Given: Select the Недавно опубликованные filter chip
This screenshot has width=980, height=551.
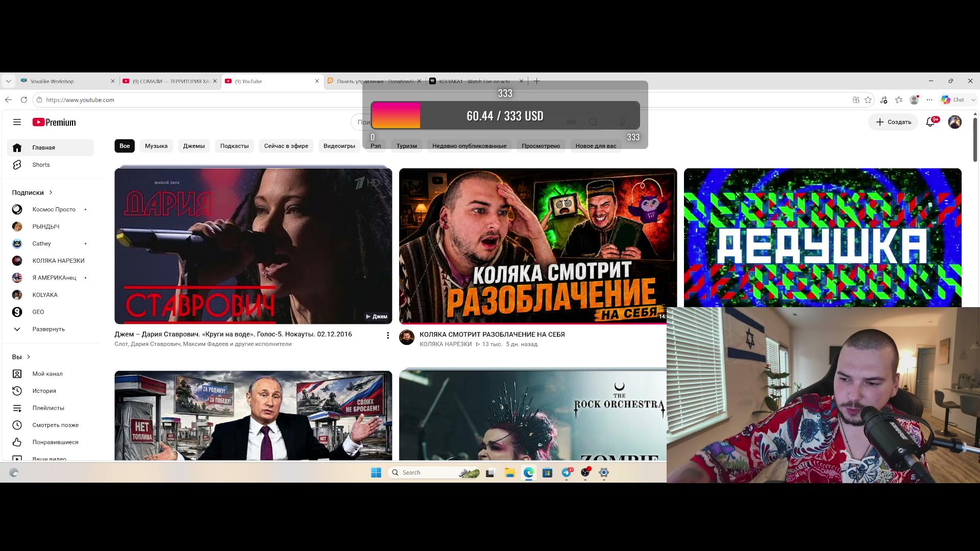Looking at the screenshot, I should [x=470, y=146].
